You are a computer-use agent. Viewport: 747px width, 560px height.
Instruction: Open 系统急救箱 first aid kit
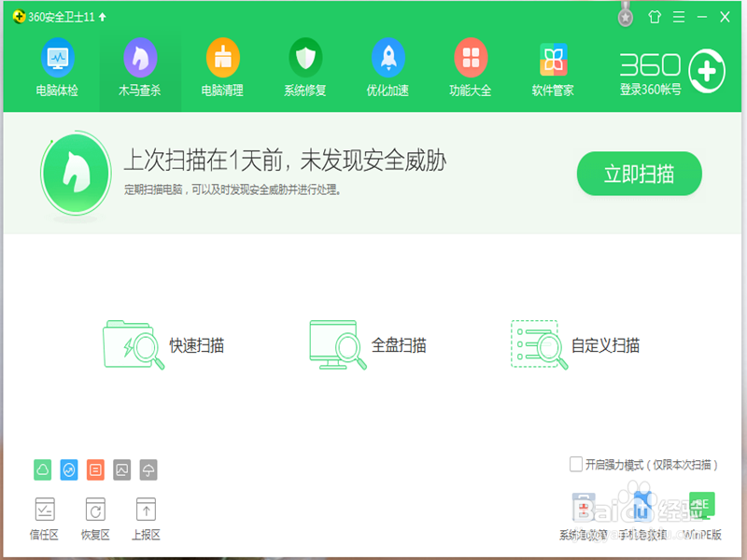583,517
